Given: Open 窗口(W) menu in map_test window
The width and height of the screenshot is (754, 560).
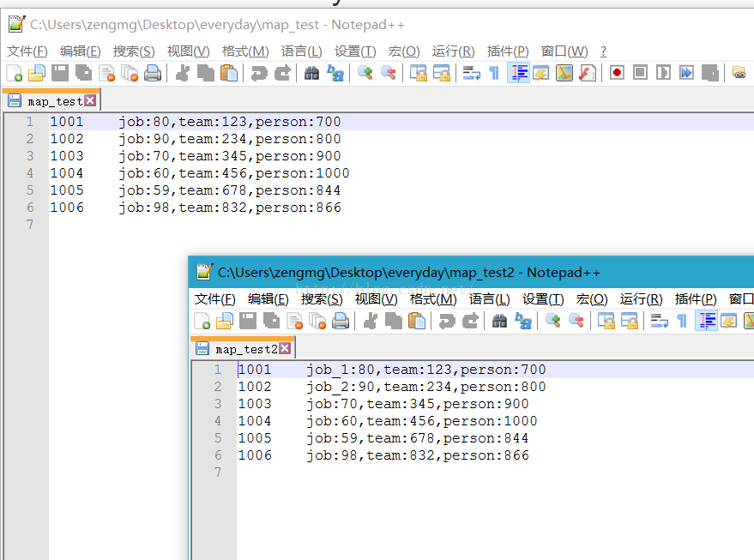Looking at the screenshot, I should pyautogui.click(x=564, y=51).
